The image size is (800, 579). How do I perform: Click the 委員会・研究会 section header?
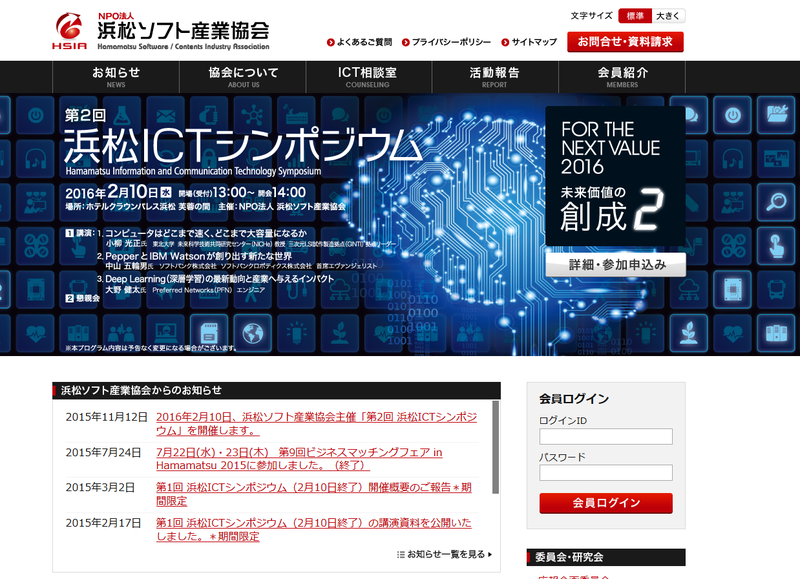(x=606, y=557)
